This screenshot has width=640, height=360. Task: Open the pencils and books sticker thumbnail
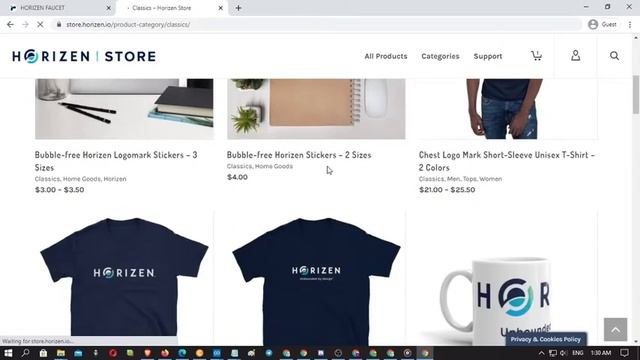124,109
